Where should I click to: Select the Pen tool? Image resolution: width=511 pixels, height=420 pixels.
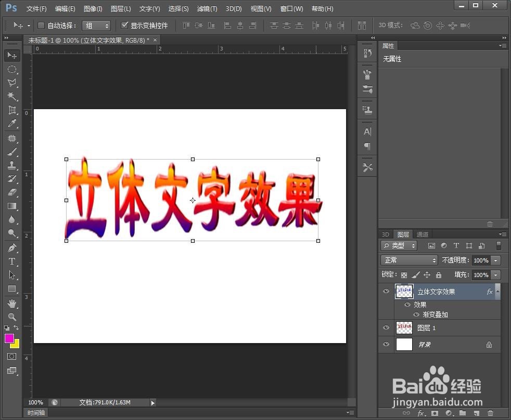click(12, 248)
